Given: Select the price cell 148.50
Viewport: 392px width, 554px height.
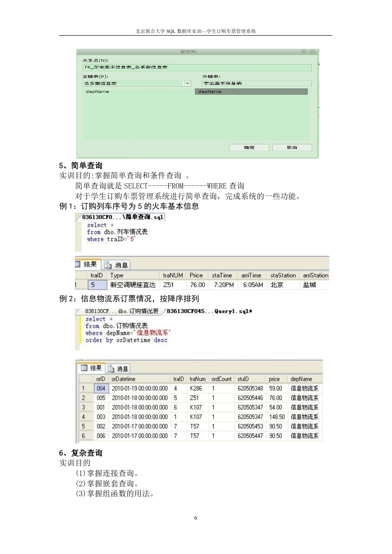Looking at the screenshot, I should (x=277, y=417).
